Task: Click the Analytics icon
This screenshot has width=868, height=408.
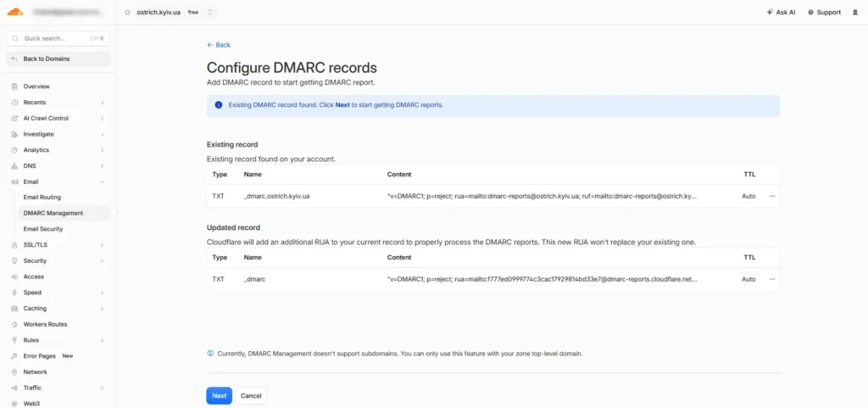Action: pos(14,150)
